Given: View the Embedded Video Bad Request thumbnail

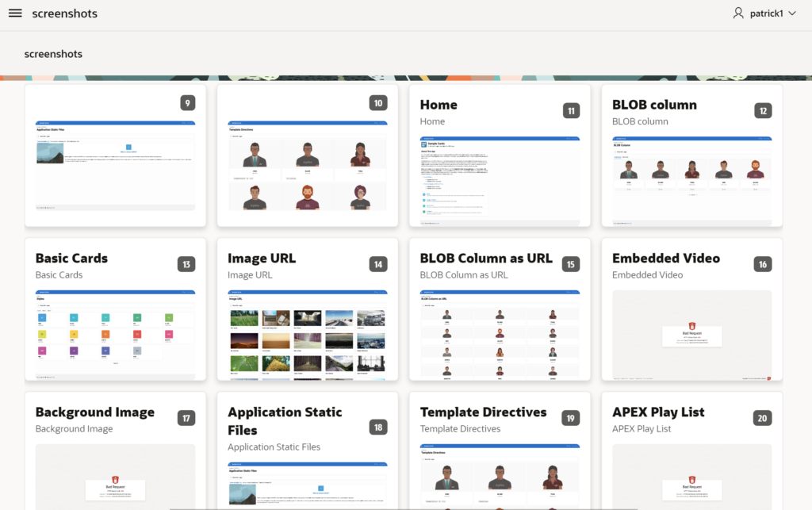Looking at the screenshot, I should 691,335.
